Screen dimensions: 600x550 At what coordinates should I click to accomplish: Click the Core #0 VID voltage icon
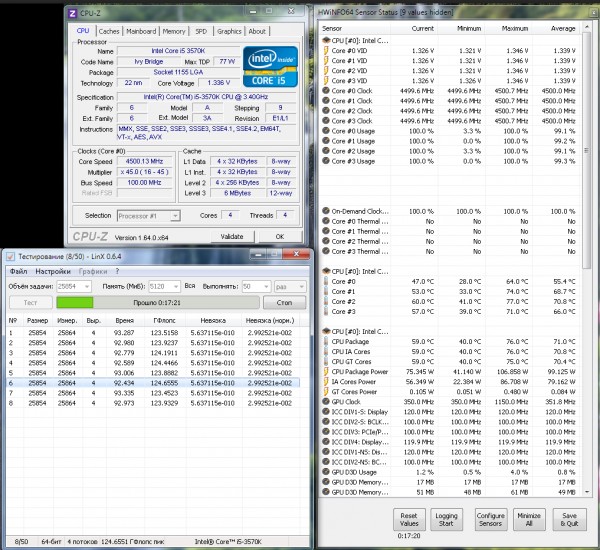click(326, 51)
